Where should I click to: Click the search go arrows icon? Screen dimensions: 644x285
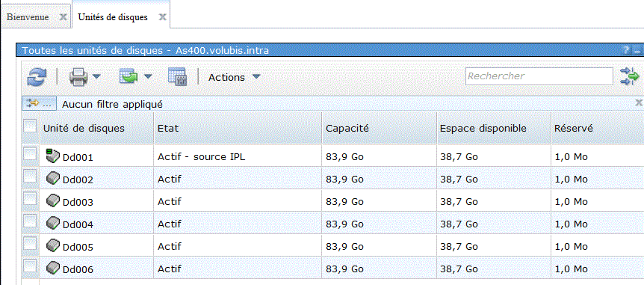[630, 76]
